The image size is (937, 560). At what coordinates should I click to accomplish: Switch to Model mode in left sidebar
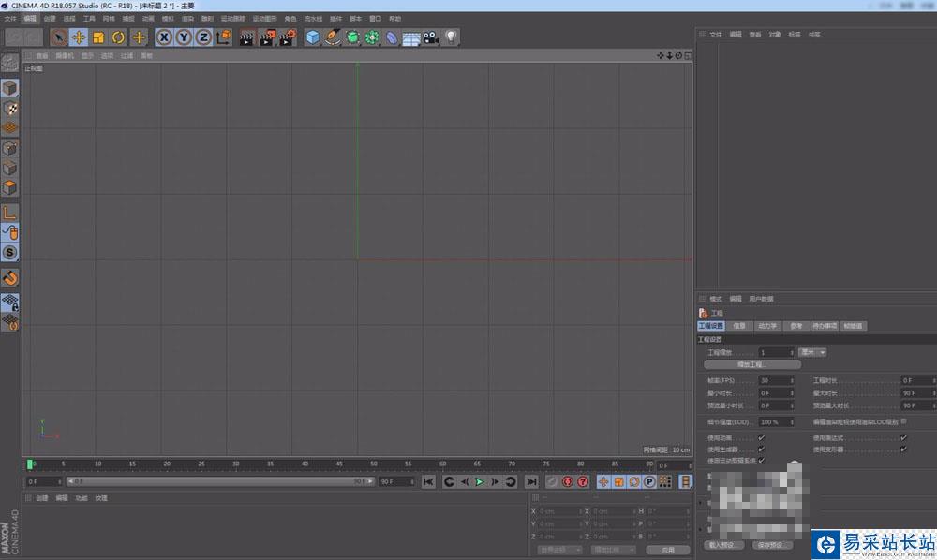pos(10,88)
